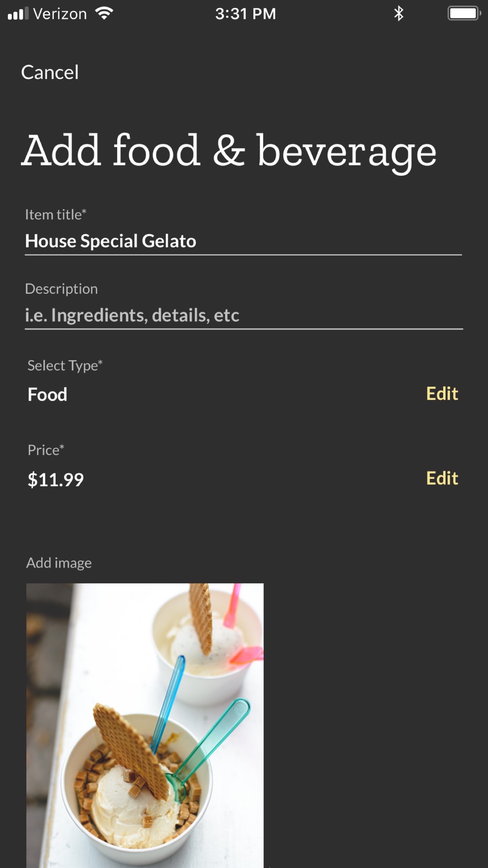Tap the Add food & beverage heading
The width and height of the screenshot is (488, 868).
[x=228, y=151]
